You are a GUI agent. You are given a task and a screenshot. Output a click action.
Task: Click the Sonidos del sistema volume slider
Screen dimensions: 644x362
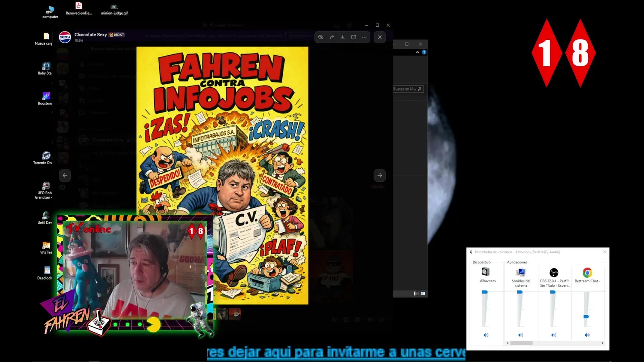coord(520,292)
